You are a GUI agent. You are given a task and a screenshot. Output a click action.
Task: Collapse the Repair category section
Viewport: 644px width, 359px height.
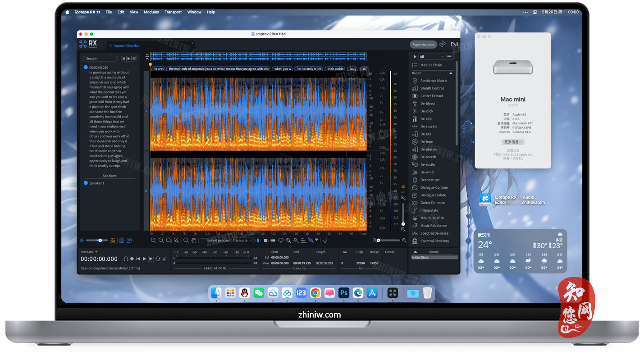[x=450, y=73]
